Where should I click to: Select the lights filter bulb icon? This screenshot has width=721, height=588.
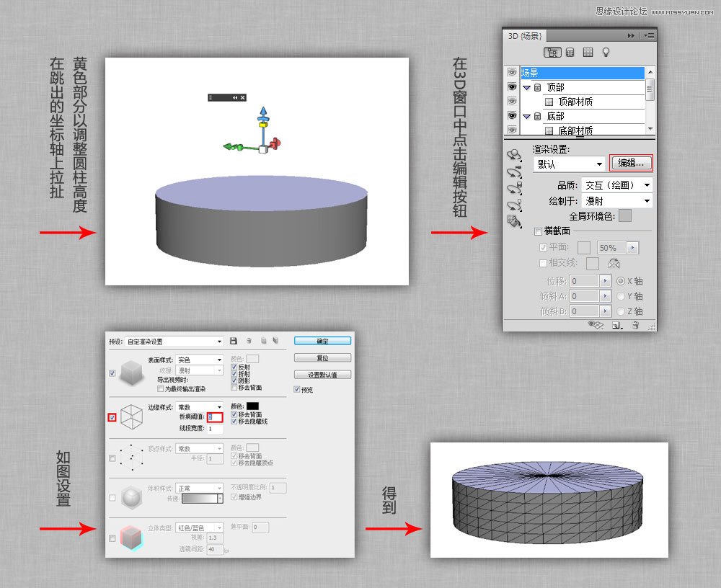pos(606,53)
